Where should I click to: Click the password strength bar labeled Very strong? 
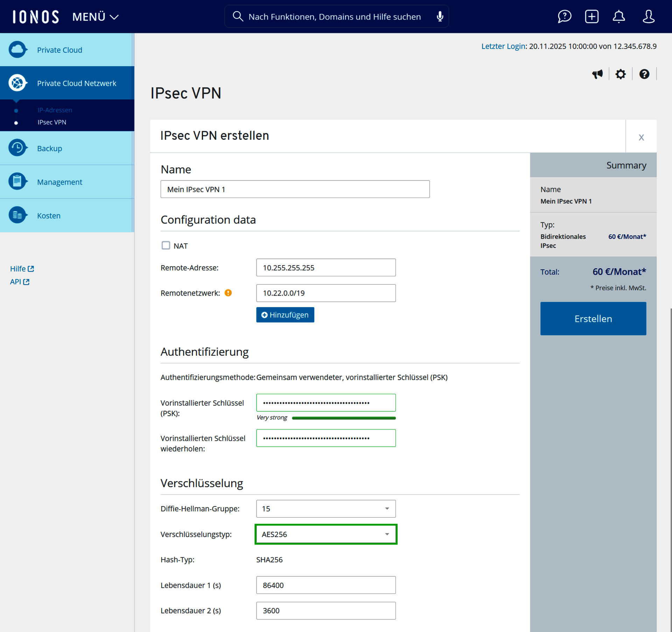point(343,418)
